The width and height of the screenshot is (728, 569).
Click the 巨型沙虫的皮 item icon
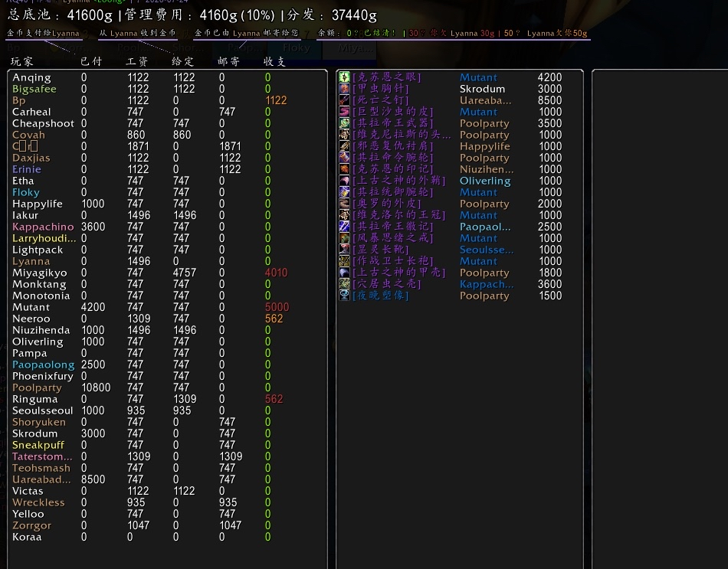(x=344, y=112)
